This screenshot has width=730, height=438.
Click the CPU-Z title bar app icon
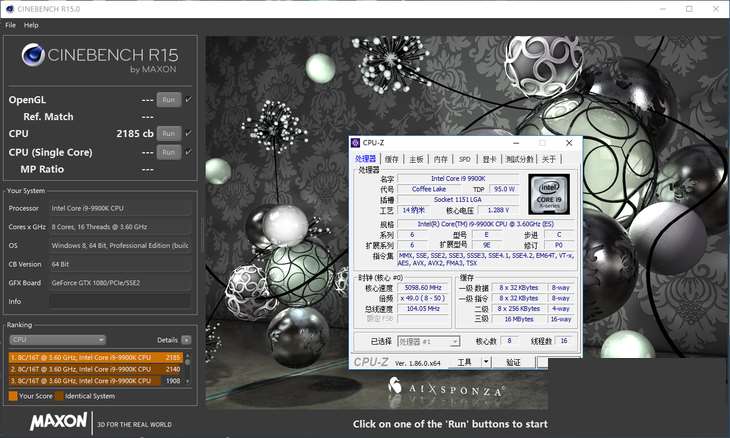[356, 143]
